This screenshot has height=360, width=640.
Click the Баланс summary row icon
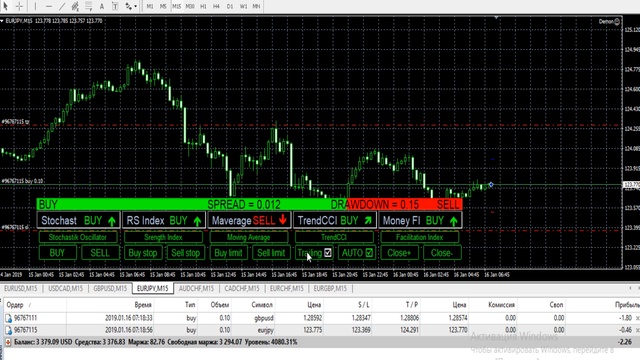(8, 342)
